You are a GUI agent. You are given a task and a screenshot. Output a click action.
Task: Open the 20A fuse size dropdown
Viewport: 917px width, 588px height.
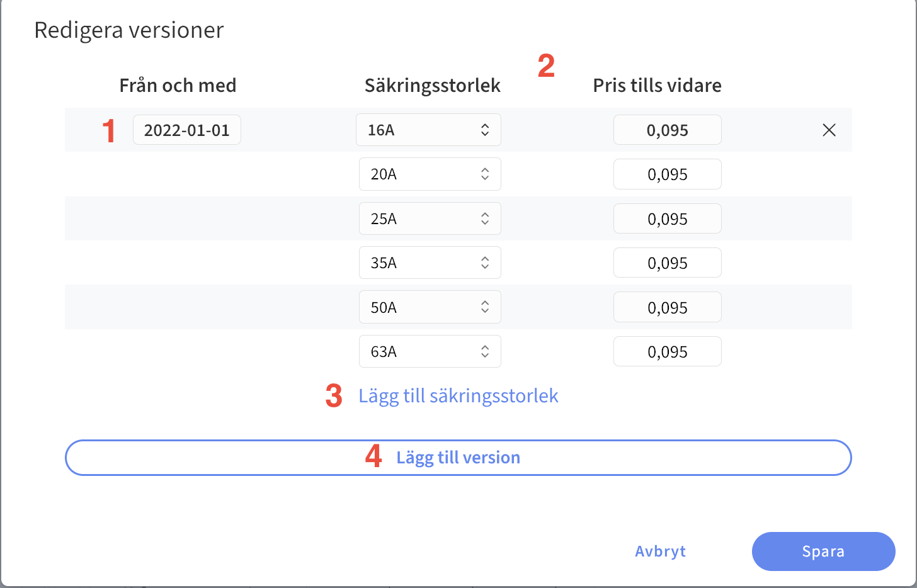click(430, 174)
